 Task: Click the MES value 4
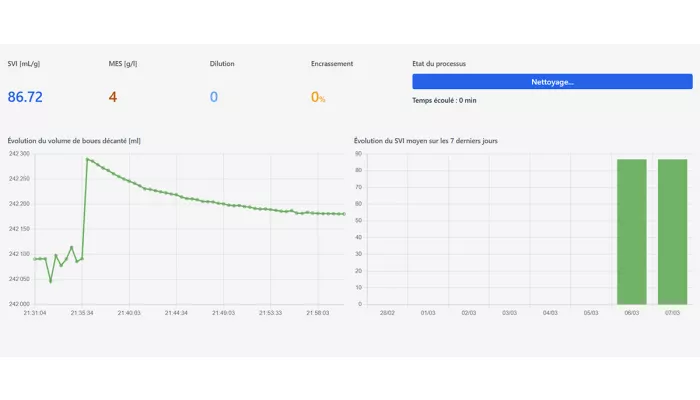coord(113,97)
